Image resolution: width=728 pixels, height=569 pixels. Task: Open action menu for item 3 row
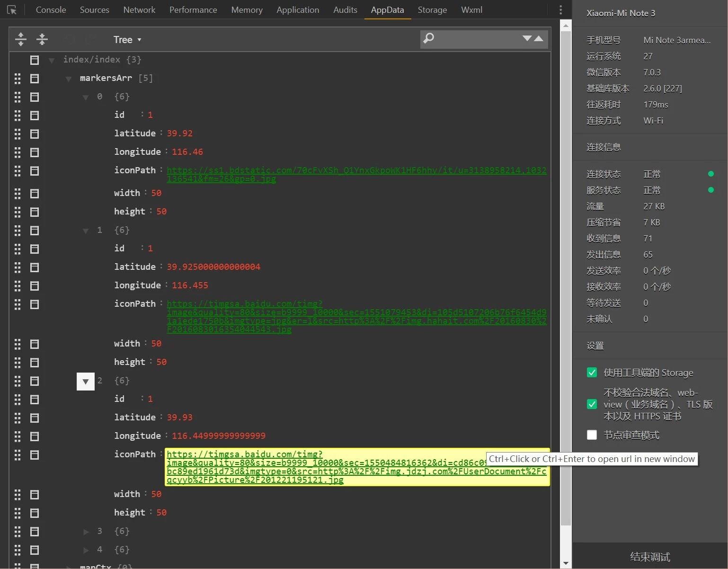tap(35, 532)
